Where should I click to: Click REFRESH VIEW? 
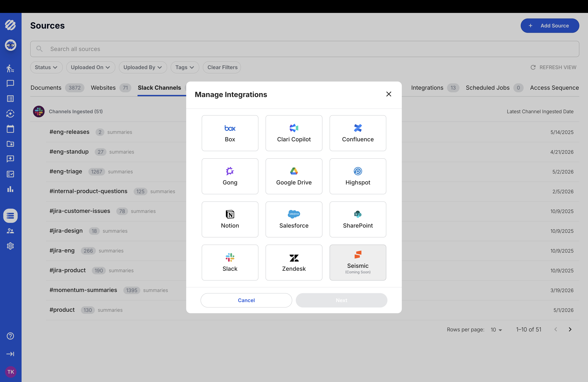(x=553, y=67)
